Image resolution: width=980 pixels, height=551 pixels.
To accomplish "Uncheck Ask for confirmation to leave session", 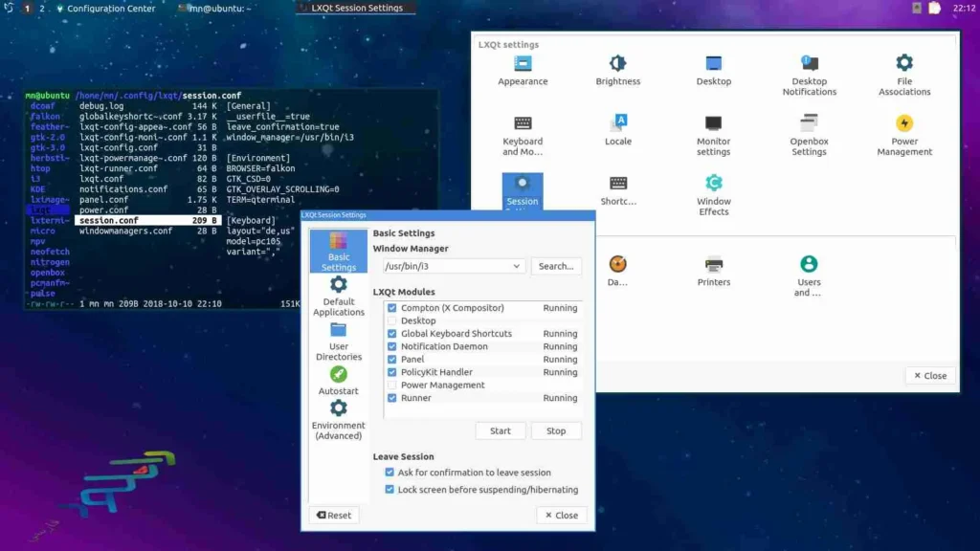I will pos(390,473).
